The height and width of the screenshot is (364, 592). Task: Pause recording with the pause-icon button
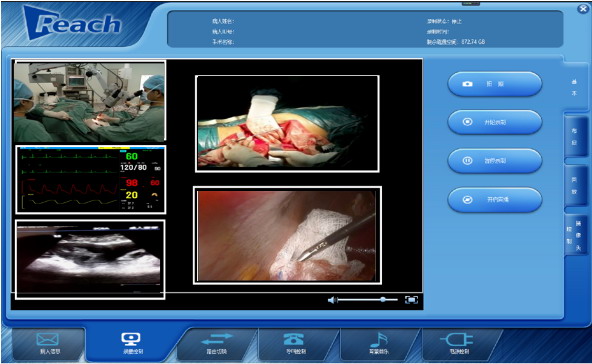(495, 160)
